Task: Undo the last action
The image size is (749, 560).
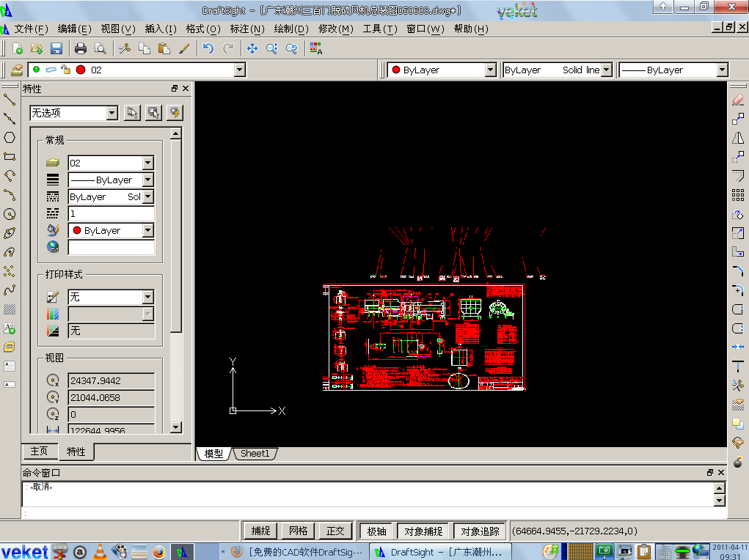Action: (208, 48)
